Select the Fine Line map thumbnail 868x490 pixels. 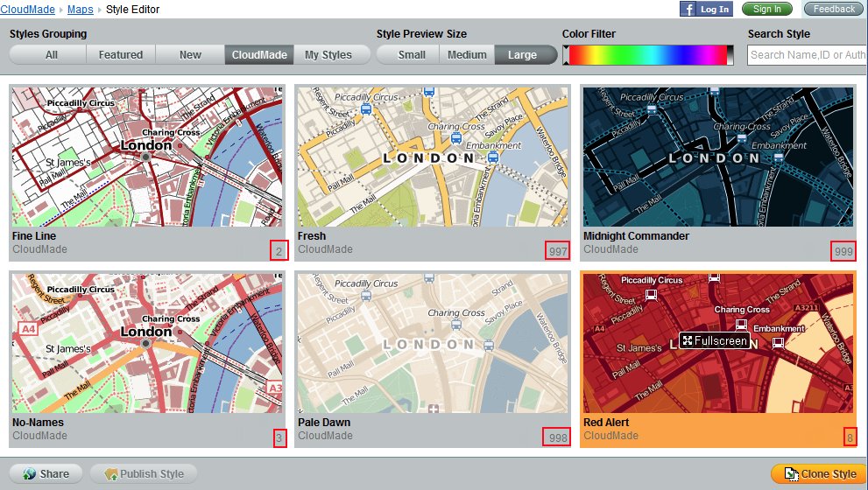(x=147, y=157)
